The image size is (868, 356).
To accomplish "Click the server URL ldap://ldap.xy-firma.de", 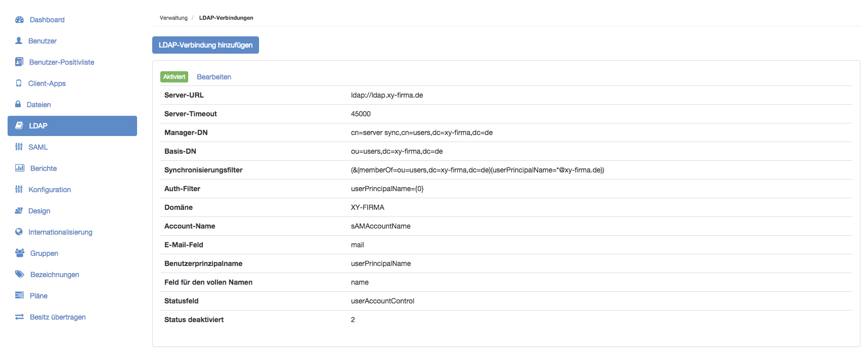I will 387,95.
